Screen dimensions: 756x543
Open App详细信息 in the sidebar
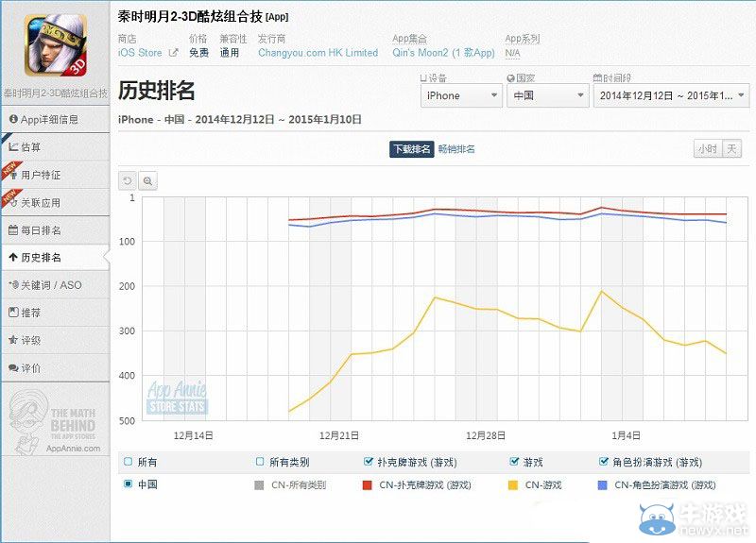click(56, 119)
